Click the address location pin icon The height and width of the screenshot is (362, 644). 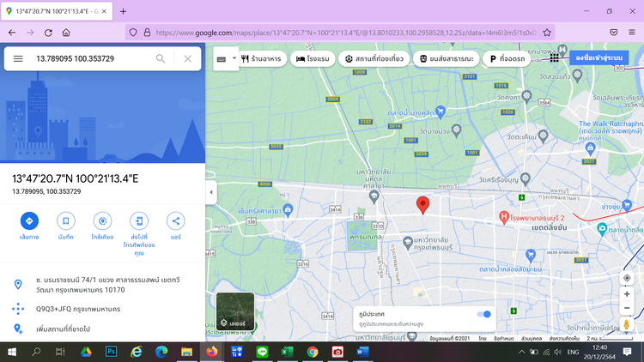[18, 285]
